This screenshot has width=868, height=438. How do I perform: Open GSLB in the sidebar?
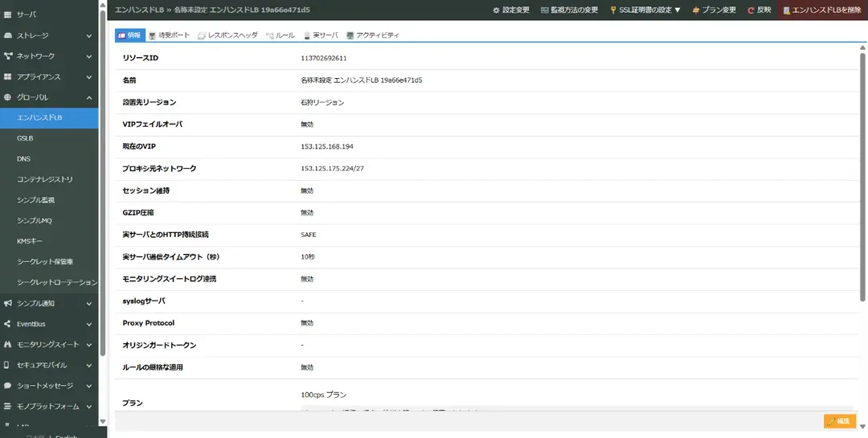pos(26,138)
